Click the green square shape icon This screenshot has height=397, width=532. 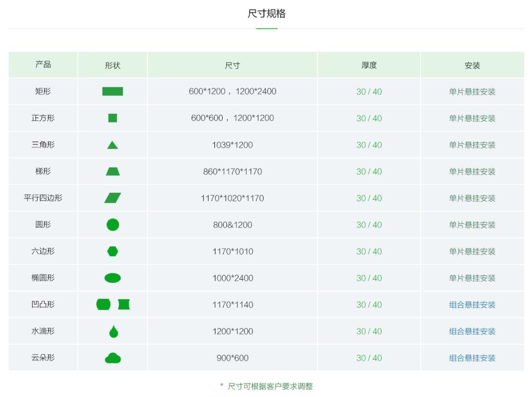coord(112,118)
